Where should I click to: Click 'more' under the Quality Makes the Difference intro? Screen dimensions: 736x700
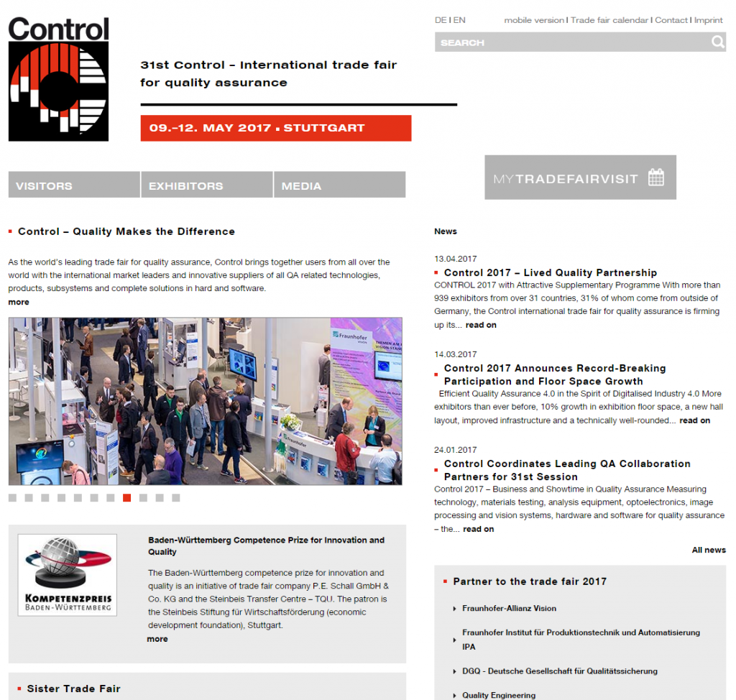tap(19, 302)
